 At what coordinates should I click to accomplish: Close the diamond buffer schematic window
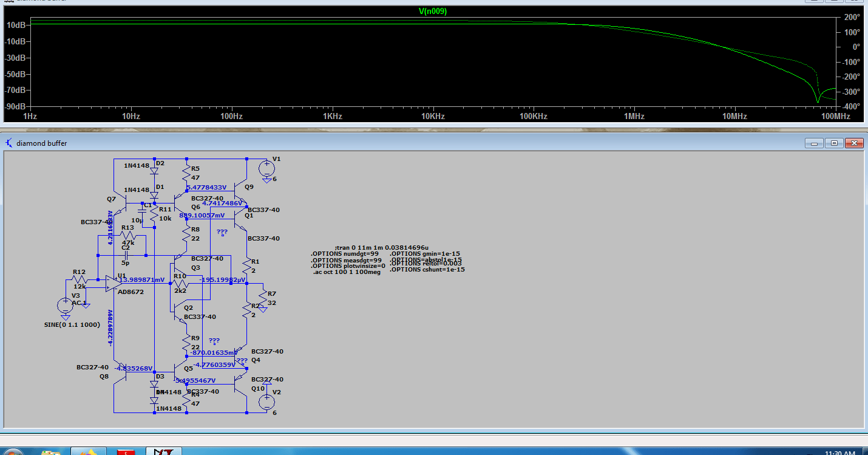[x=853, y=143]
